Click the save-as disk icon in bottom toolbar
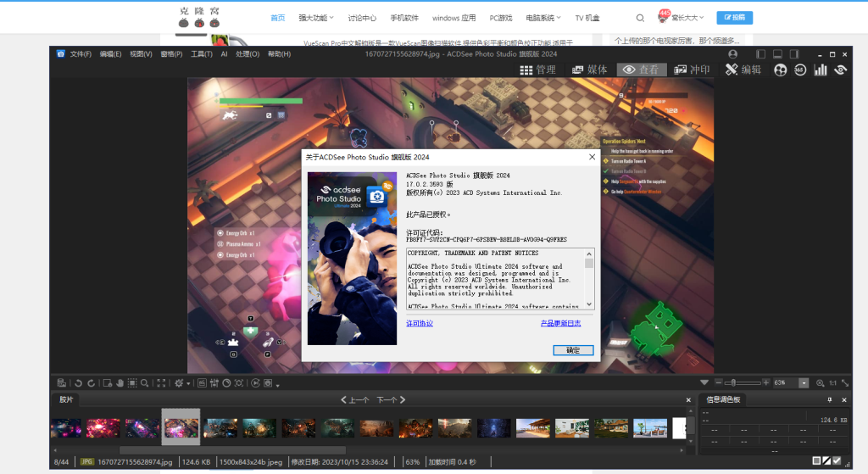This screenshot has height=474, width=868. click(x=61, y=383)
